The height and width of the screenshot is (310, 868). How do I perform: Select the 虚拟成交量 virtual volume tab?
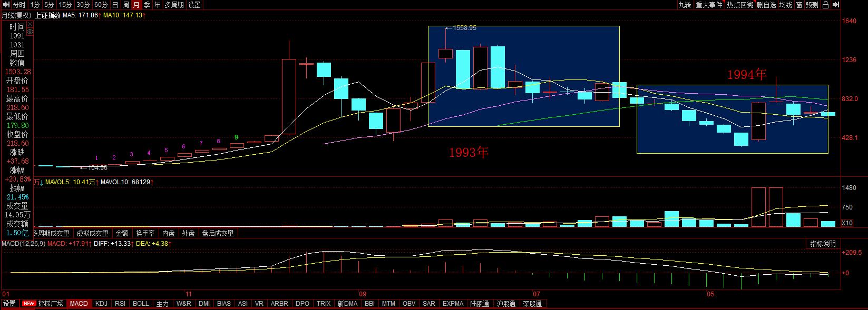tap(92, 233)
